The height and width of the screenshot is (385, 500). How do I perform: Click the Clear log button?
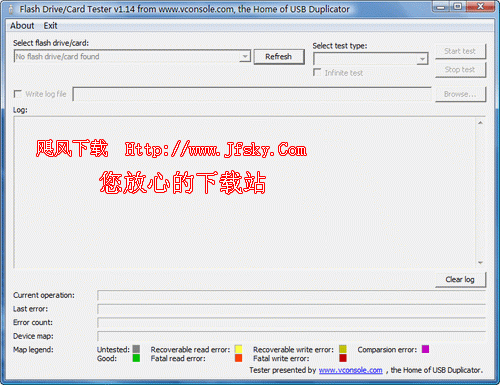460,280
